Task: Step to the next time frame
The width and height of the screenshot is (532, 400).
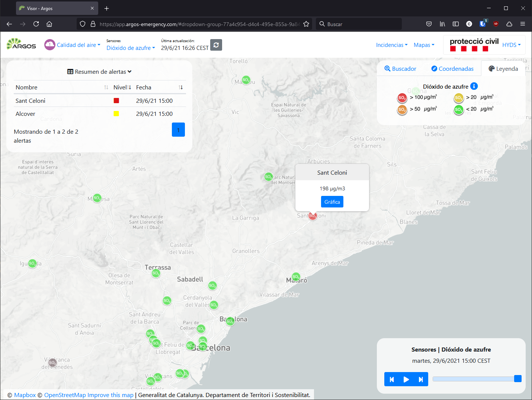Action: (x=421, y=379)
